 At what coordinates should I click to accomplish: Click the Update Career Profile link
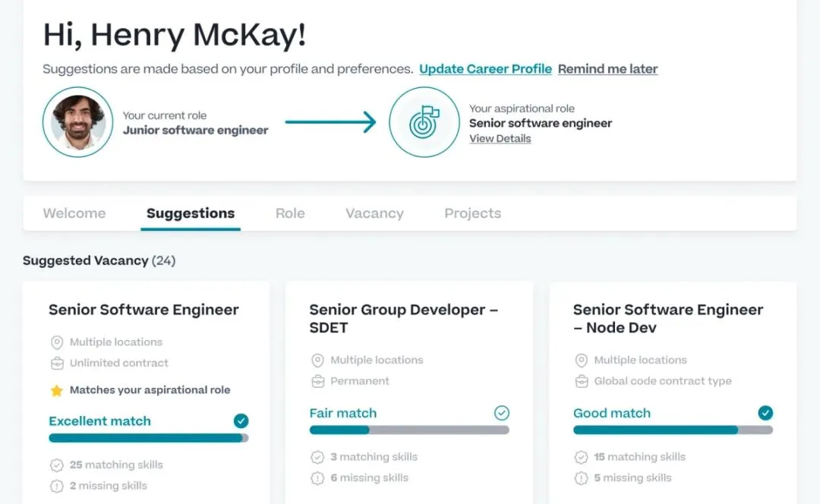[x=485, y=69]
